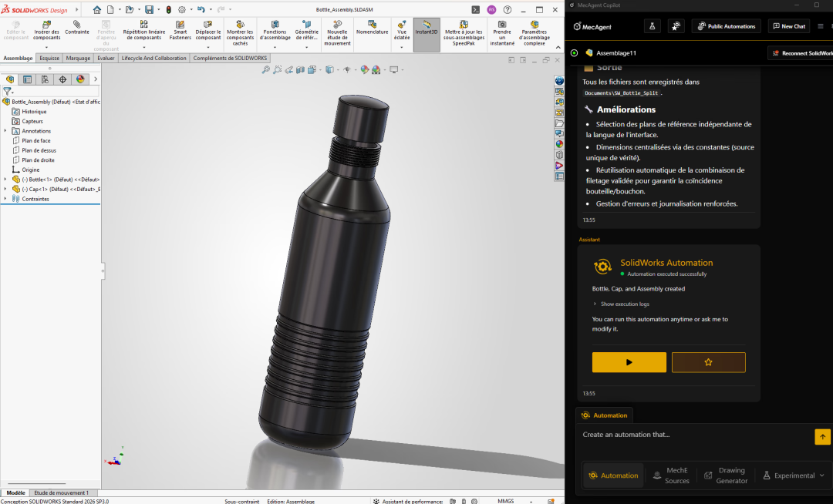The height and width of the screenshot is (504, 833).
Task: Click Prendre un instantané camera tool
Action: pos(502,33)
